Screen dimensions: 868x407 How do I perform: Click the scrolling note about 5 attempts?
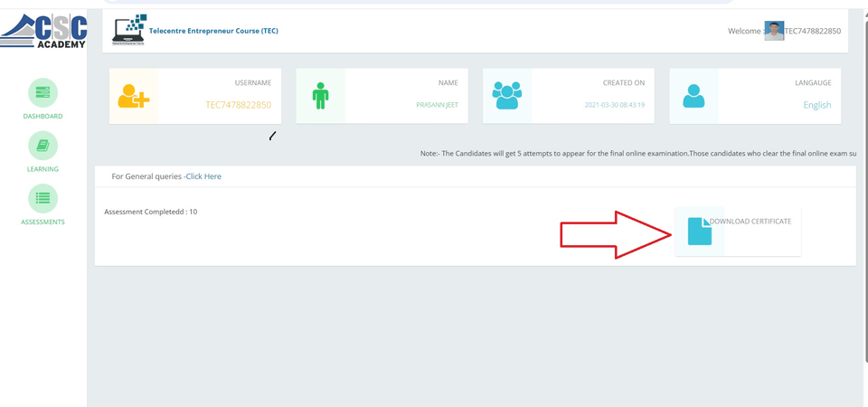coord(638,154)
